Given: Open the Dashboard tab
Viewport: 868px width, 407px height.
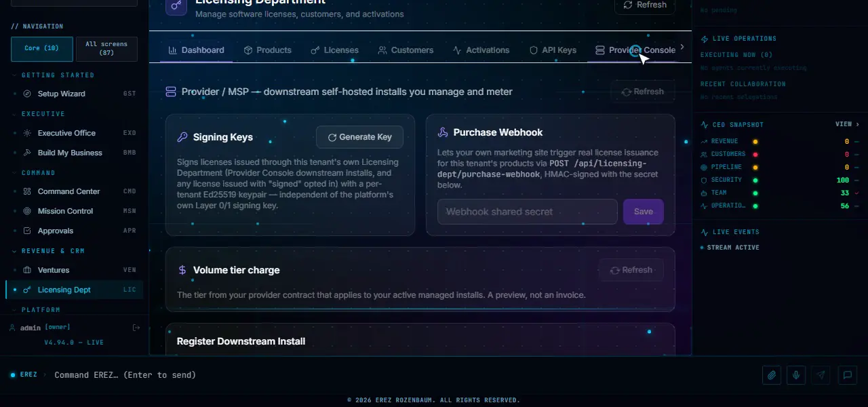Looking at the screenshot, I should tap(196, 50).
